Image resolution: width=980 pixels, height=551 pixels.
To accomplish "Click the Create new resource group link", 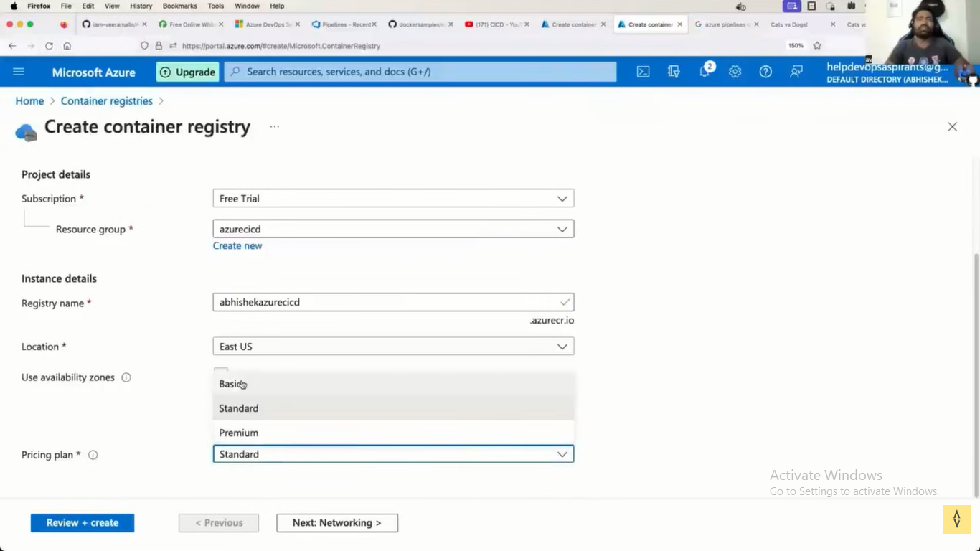I will [x=237, y=245].
